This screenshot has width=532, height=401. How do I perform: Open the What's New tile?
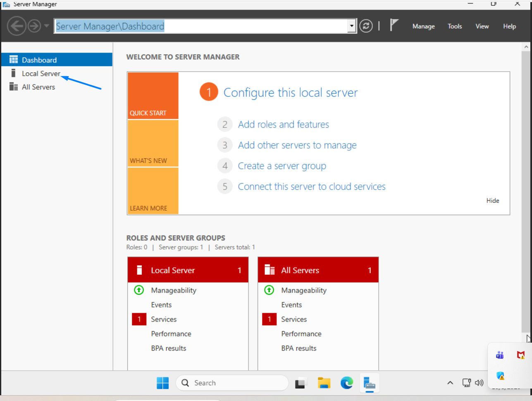point(153,143)
